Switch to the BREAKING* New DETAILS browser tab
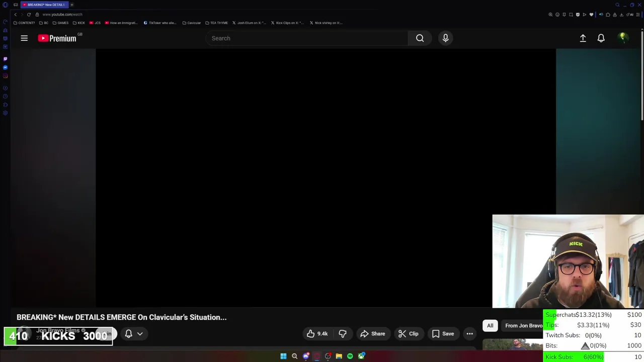This screenshot has width=644, height=362. pos(44,5)
